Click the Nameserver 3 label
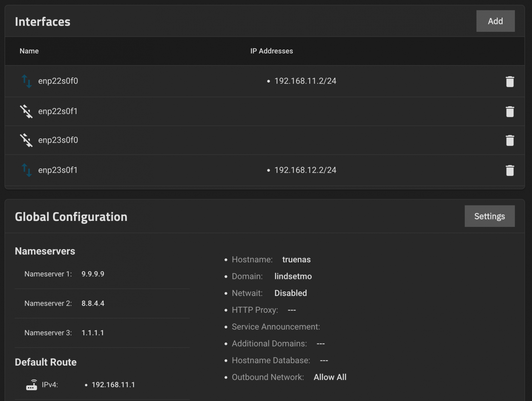Viewport: 532px width, 401px height. (x=48, y=333)
